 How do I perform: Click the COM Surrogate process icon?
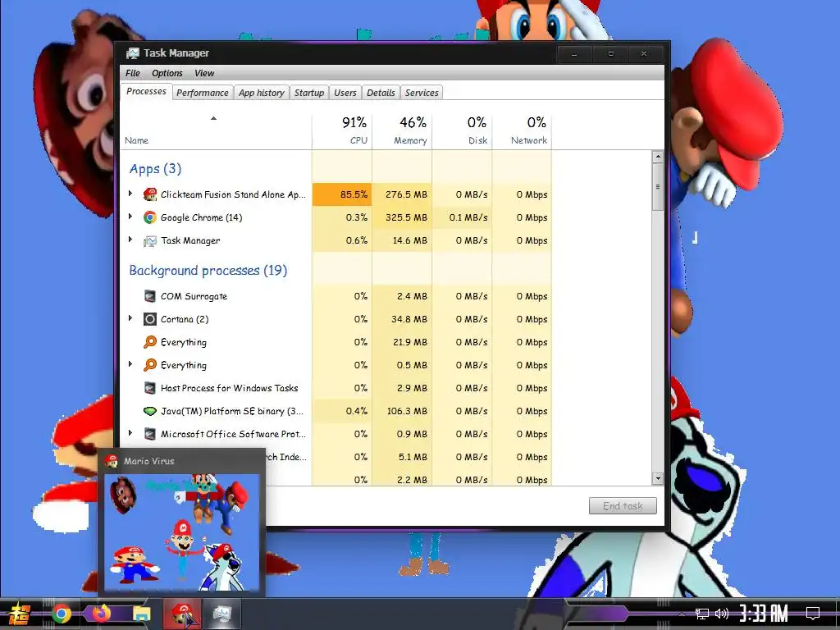(x=150, y=295)
